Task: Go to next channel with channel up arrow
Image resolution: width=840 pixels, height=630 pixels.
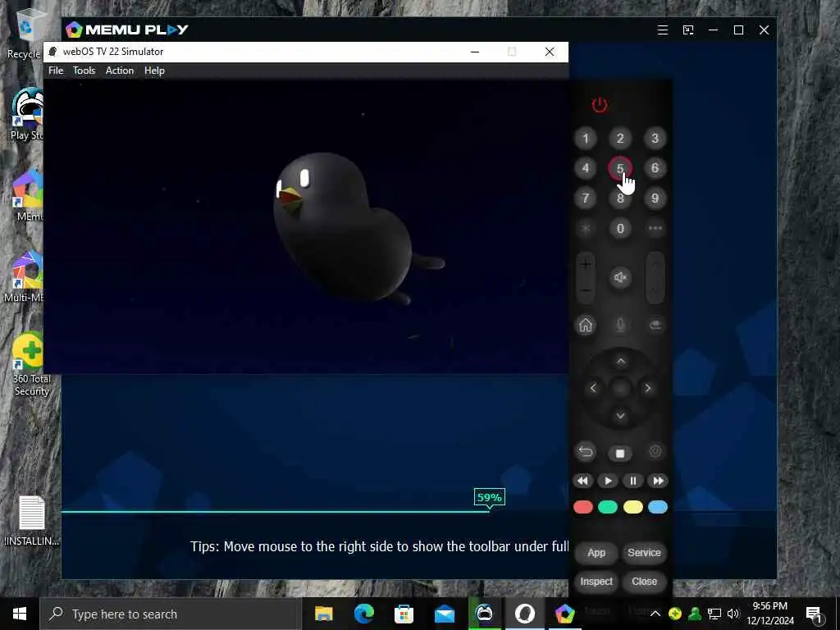Action: pos(655,265)
